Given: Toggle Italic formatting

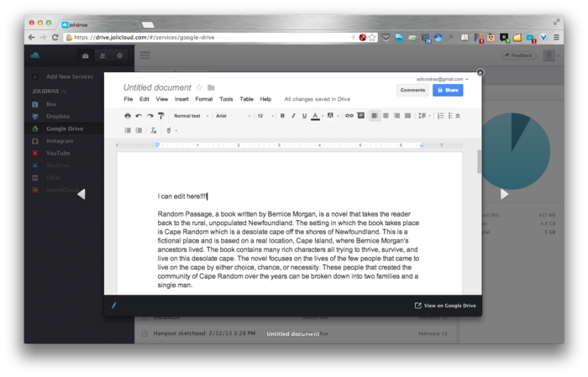Looking at the screenshot, I should (293, 116).
